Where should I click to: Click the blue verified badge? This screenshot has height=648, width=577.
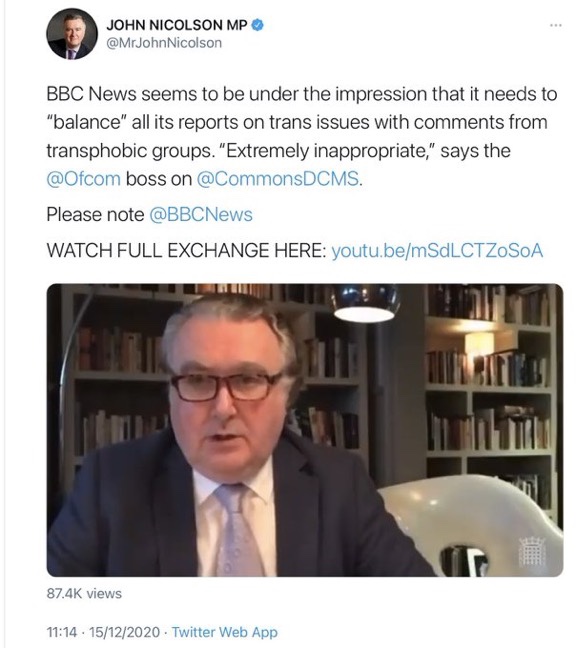(x=258, y=25)
